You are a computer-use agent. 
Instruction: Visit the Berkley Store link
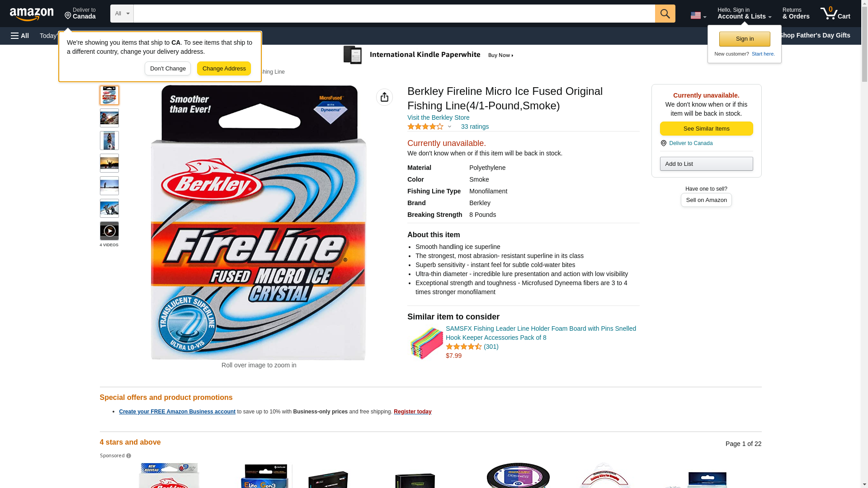point(438,117)
